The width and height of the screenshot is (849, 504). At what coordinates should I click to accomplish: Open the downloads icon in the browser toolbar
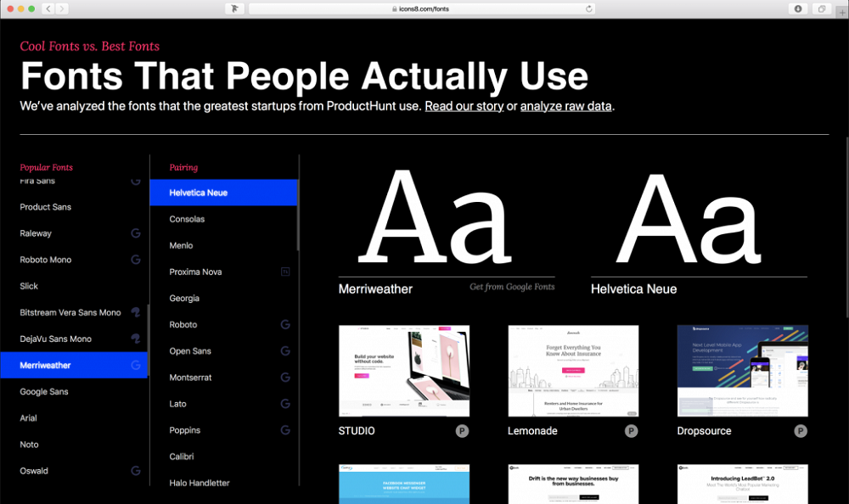(x=798, y=8)
